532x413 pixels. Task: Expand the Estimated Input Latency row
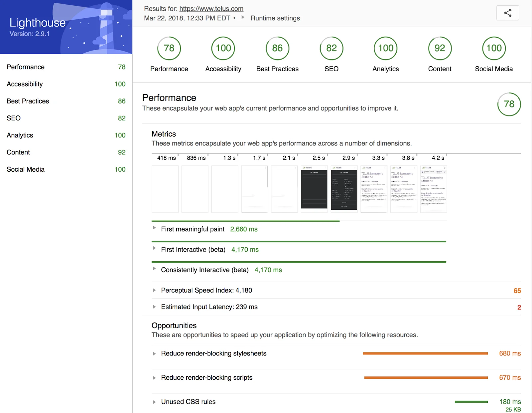point(154,307)
